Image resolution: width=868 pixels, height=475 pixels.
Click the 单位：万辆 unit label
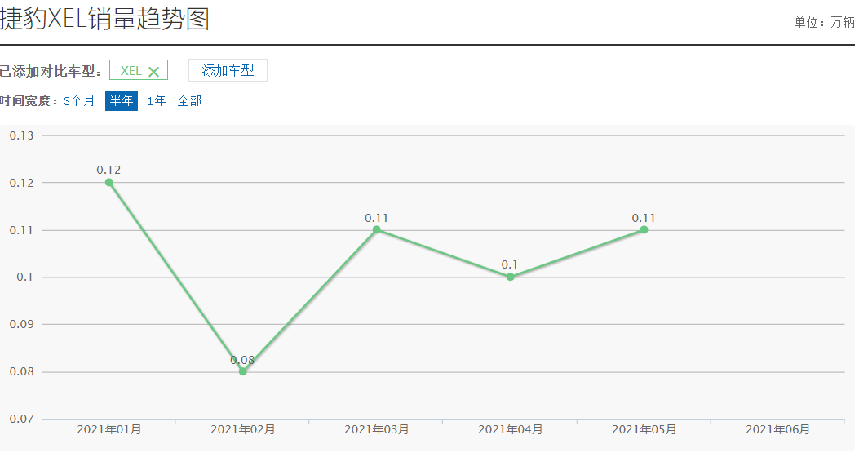(824, 22)
